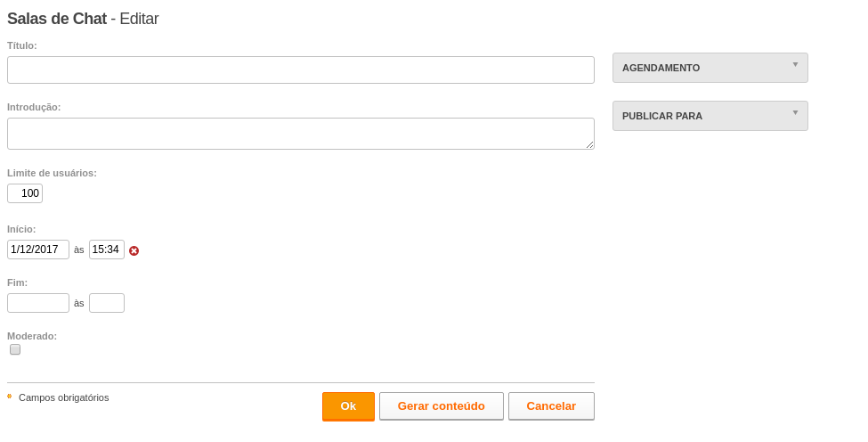Click the Gerar conteúdo button

[442, 406]
